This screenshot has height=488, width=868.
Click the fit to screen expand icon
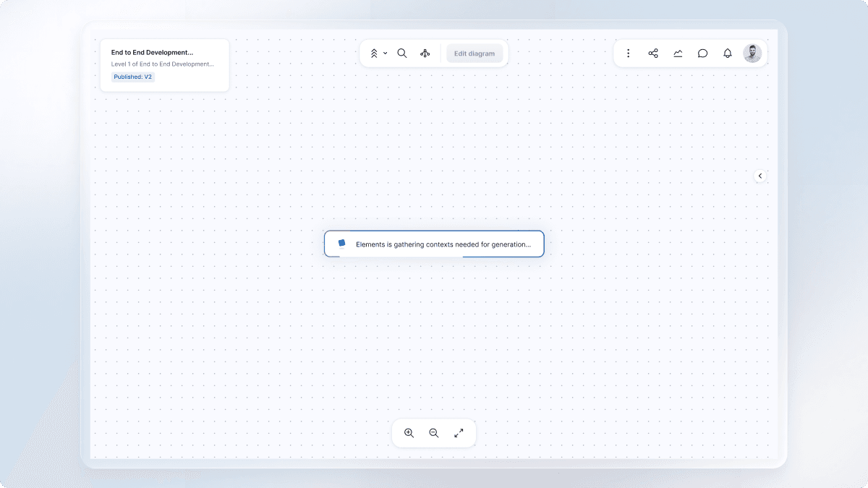coord(459,433)
